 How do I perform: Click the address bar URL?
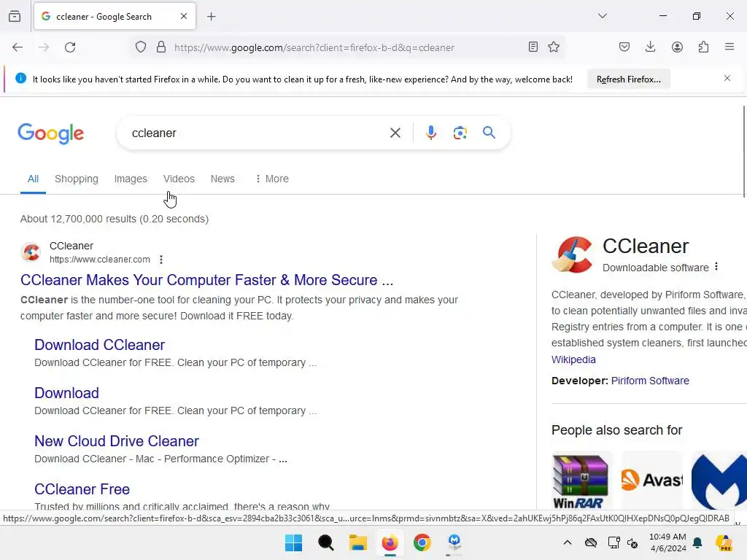tap(314, 47)
